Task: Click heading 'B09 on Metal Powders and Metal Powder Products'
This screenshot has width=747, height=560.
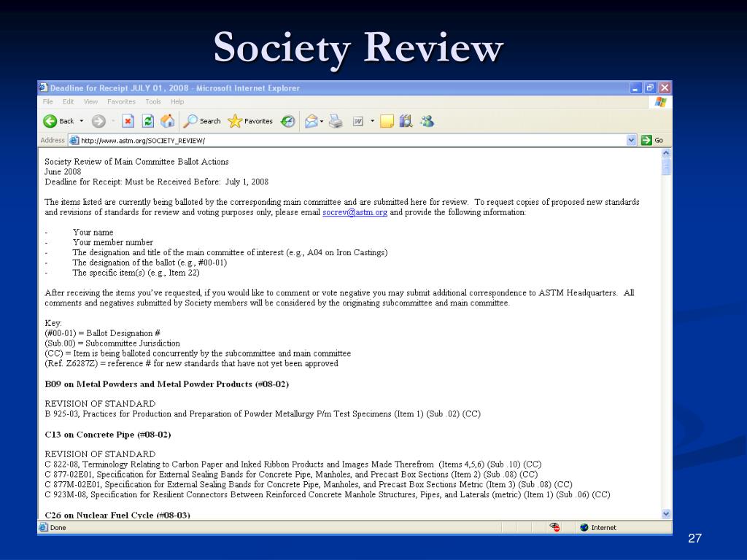Action: [167, 384]
